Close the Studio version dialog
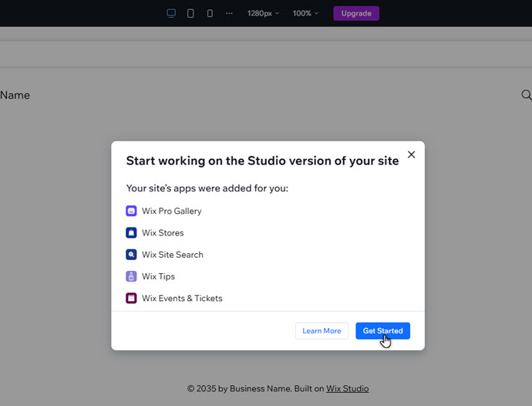This screenshot has height=406, width=532. [x=411, y=154]
